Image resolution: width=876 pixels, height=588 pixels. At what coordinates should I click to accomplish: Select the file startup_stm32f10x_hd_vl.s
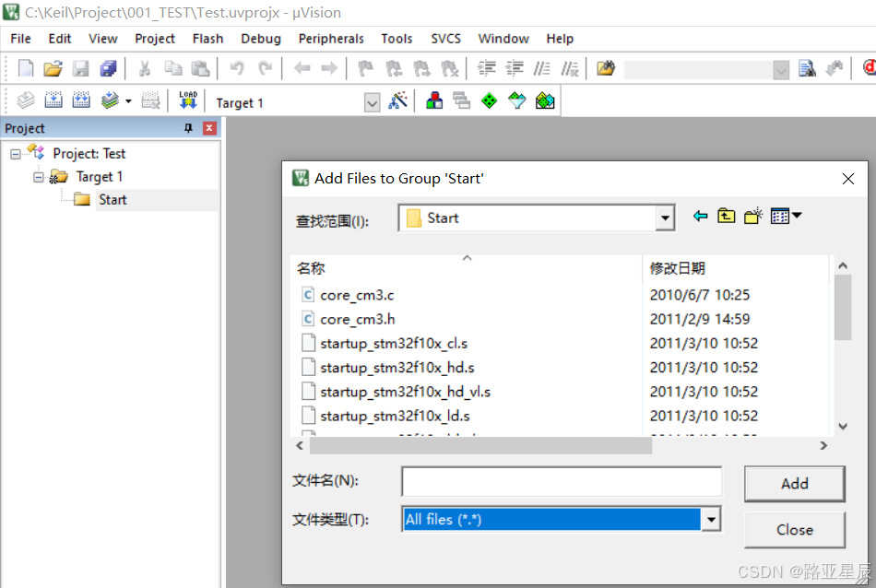[405, 392]
